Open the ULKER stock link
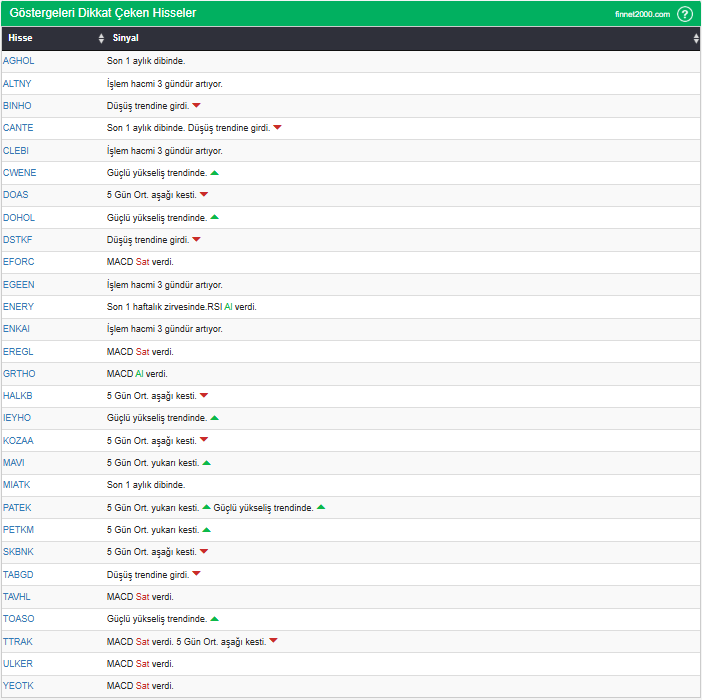The width and height of the screenshot is (702, 700). coord(18,663)
